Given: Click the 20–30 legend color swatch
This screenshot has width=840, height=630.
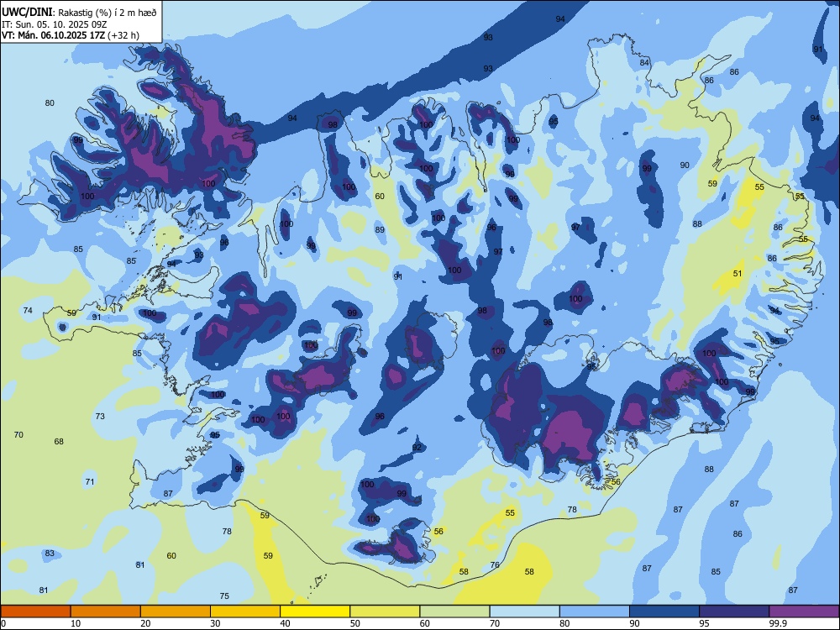Looking at the screenshot, I should point(176,612).
